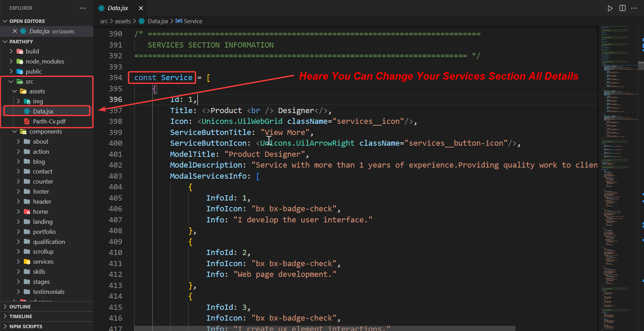Screen dimensions: 644x331
Task: Select the Parth-Cv.pdf file
Action: 49,121
